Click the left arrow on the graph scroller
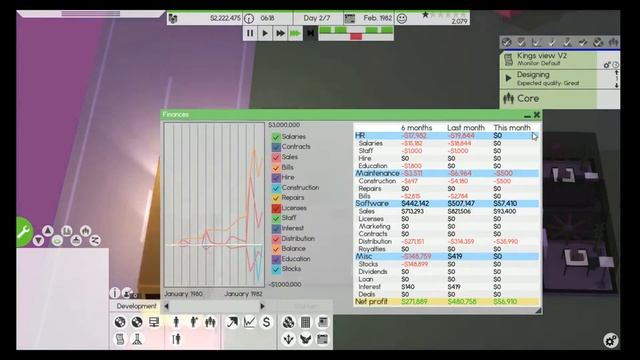The width and height of the screenshot is (640, 360). (x=166, y=306)
